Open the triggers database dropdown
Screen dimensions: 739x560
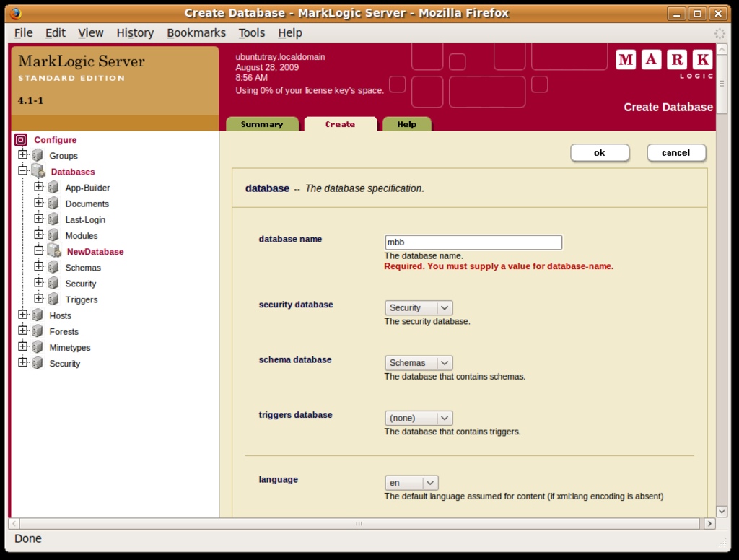[x=419, y=418]
